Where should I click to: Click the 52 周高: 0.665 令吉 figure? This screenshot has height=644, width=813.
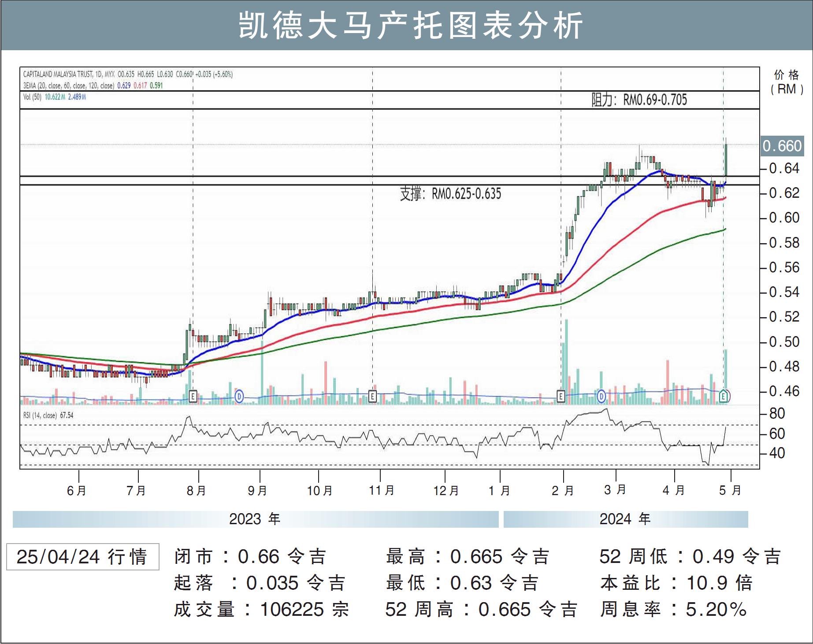coord(481,610)
